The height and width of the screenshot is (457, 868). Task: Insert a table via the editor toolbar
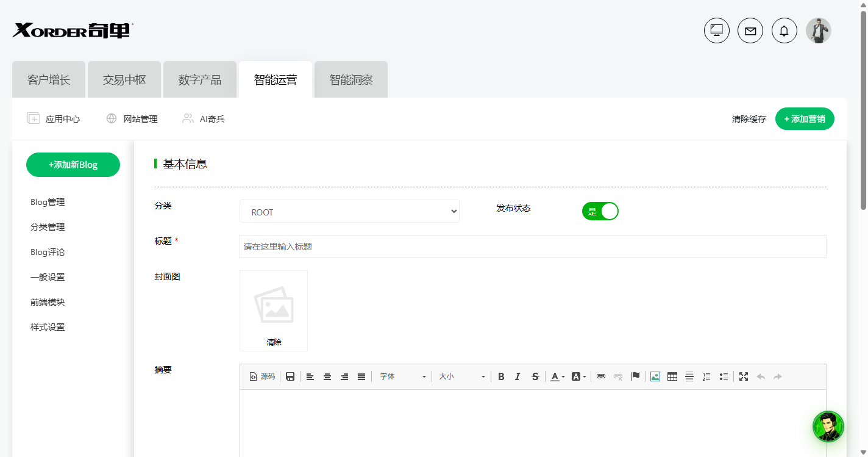672,376
